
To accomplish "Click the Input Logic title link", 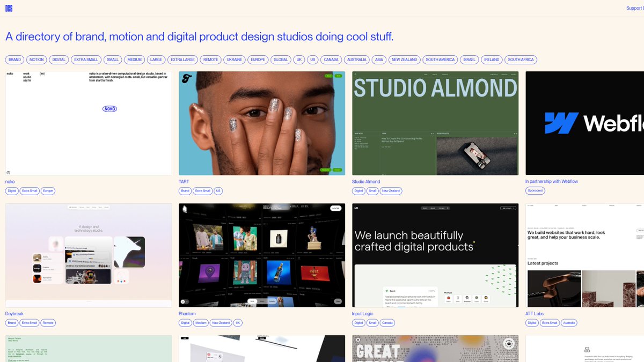I will (x=363, y=314).
